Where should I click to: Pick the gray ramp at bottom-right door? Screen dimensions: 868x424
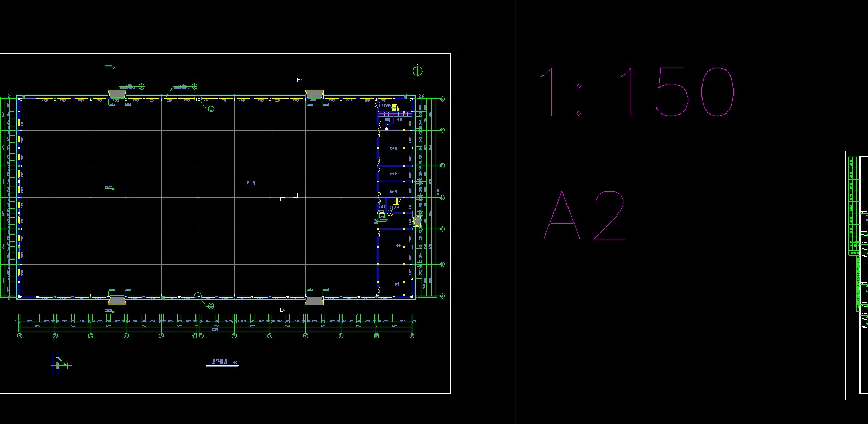[314, 300]
